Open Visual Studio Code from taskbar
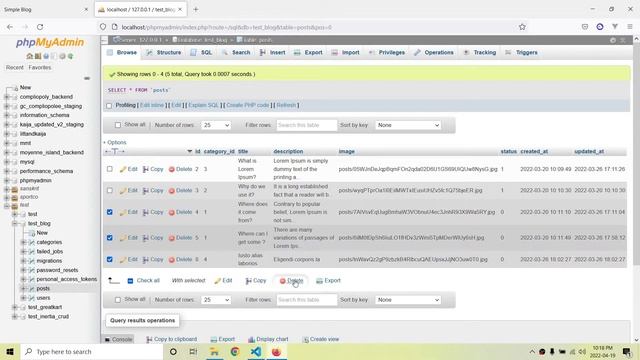Screen dimensions: 640x360 [256, 351]
